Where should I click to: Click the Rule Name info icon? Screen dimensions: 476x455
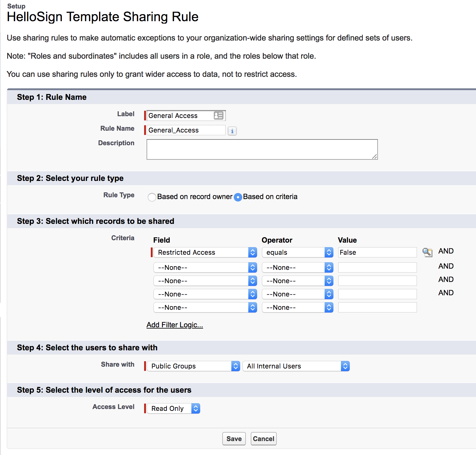click(232, 131)
